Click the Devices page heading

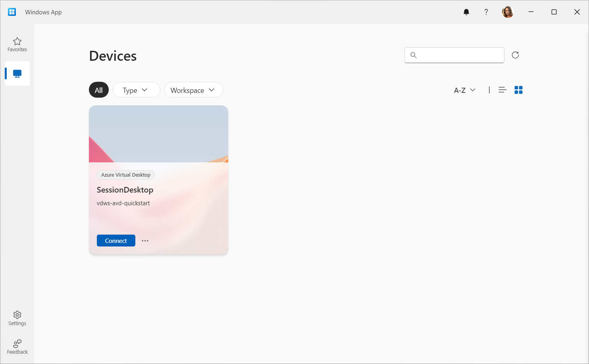[113, 56]
